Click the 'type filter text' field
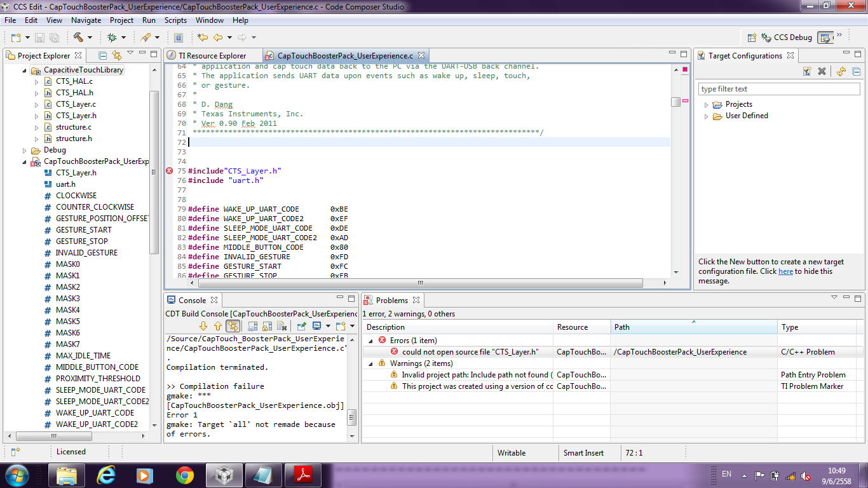Screen dimensions: 868x488 click(x=779, y=89)
